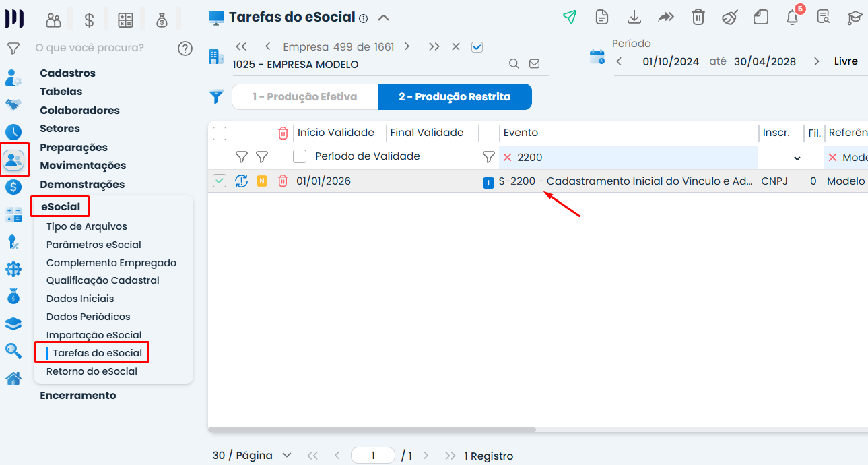The image size is (868, 465).
Task: Open the document icon in top toolbar
Action: [x=602, y=18]
